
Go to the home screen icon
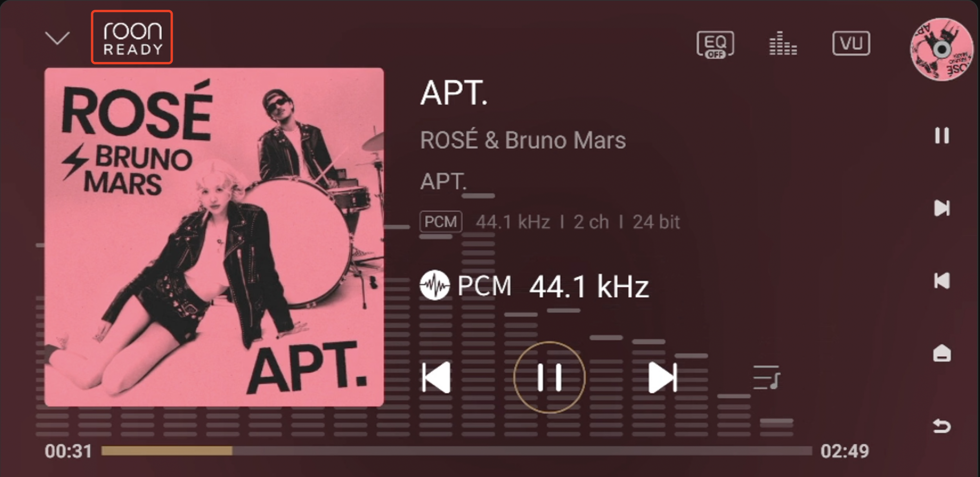(x=942, y=353)
